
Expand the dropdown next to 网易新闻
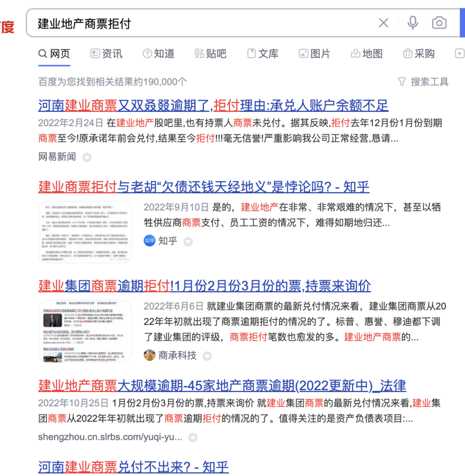coord(87,157)
